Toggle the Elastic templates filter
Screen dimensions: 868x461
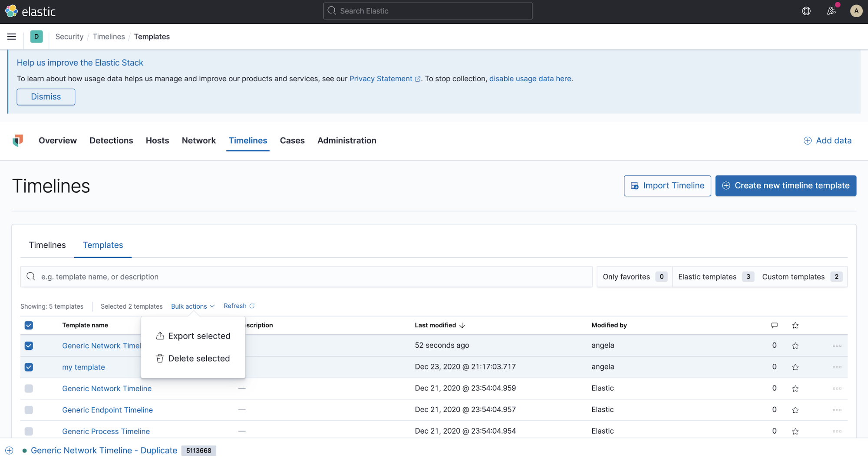click(x=715, y=277)
